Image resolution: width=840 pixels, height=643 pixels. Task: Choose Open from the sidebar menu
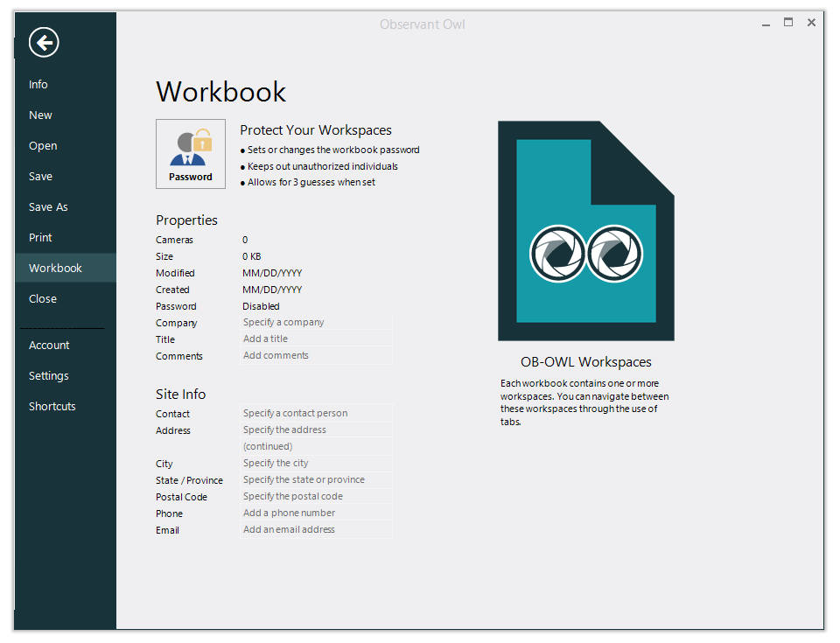43,146
